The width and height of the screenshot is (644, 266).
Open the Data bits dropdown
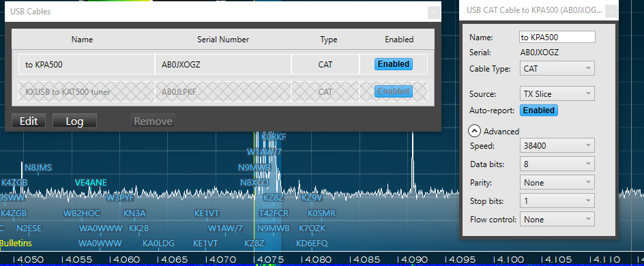[557, 164]
